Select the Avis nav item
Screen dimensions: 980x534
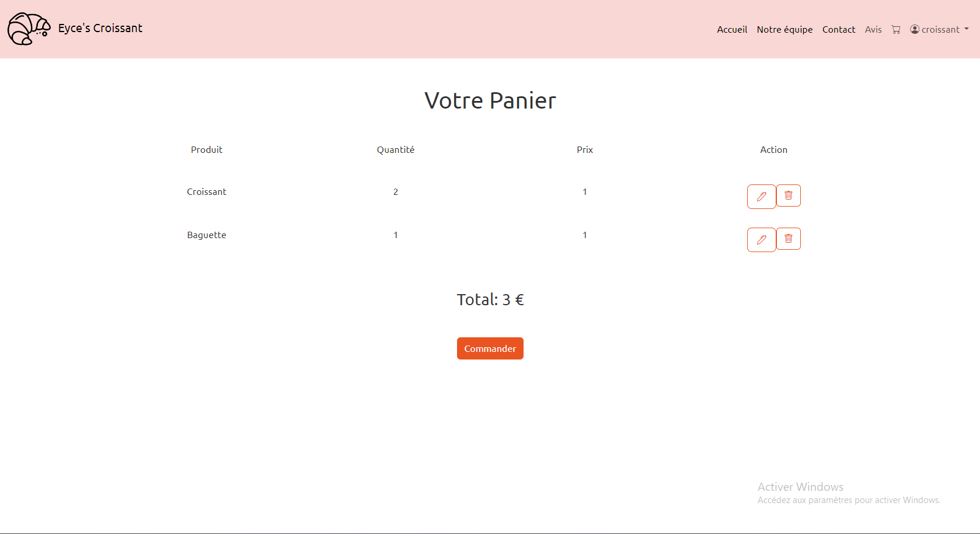pyautogui.click(x=873, y=30)
